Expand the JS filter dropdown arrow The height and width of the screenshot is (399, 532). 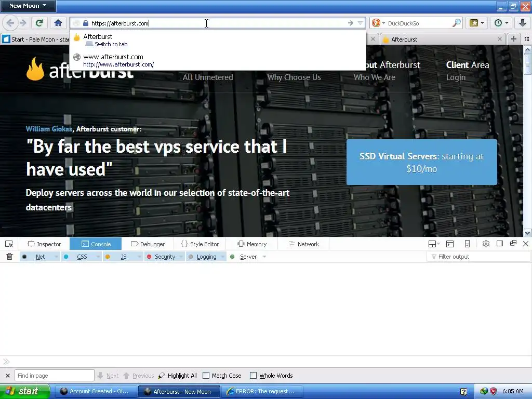139,257
